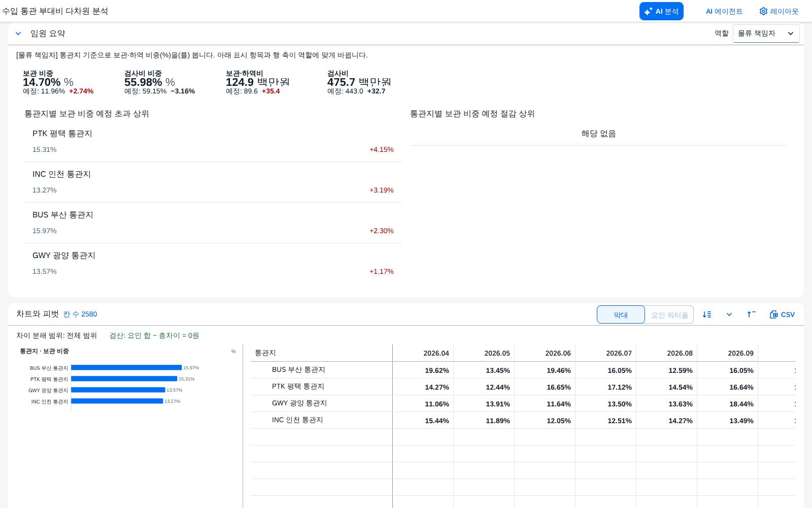Click the collapse-upward arrow icon
812x508 pixels.
751,314
